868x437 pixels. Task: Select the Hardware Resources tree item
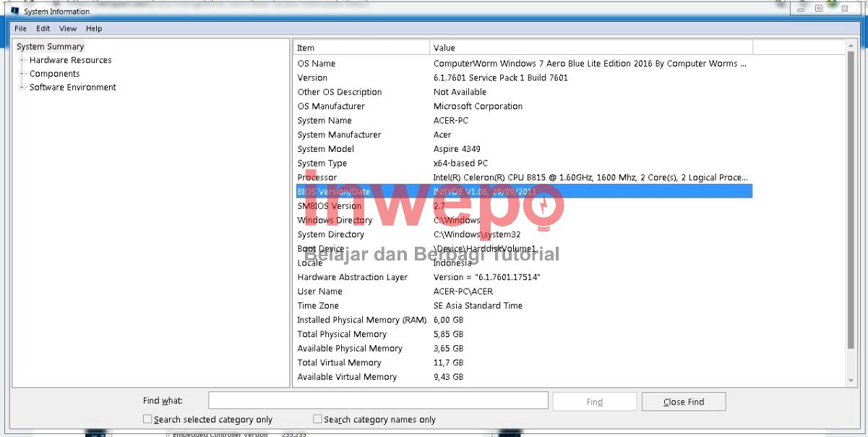click(x=71, y=60)
